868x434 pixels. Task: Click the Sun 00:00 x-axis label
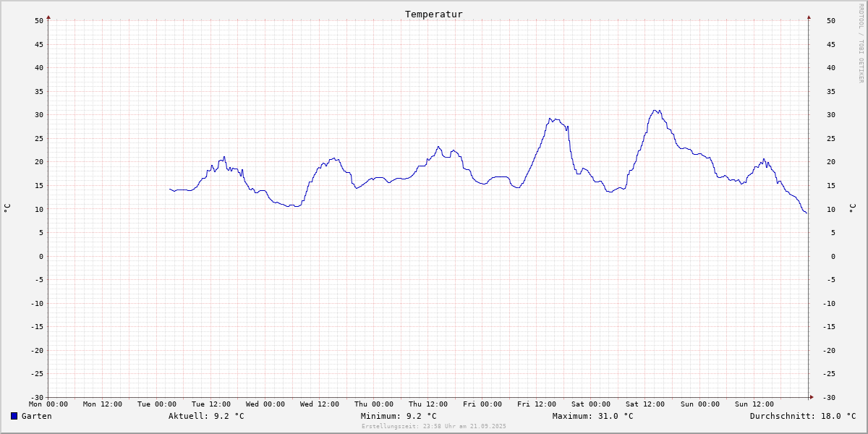[x=699, y=404]
